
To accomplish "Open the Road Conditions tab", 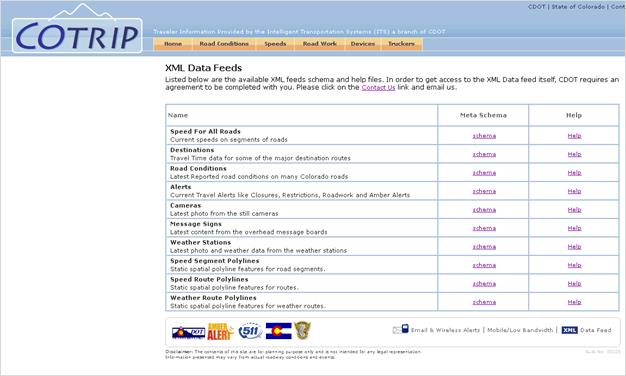I will click(224, 44).
